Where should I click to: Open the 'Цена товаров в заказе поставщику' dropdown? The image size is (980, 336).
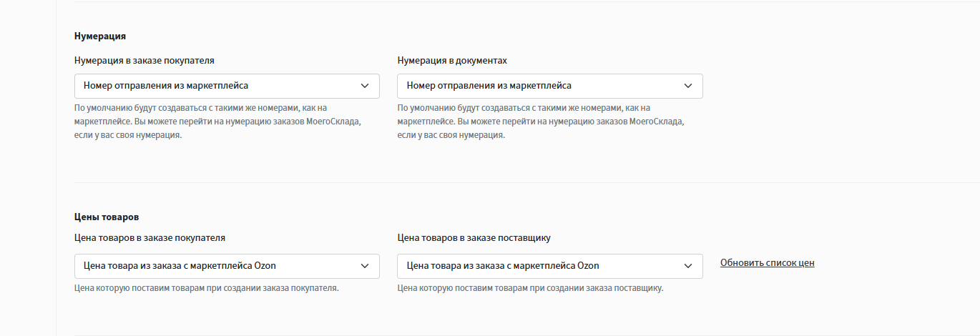point(550,266)
